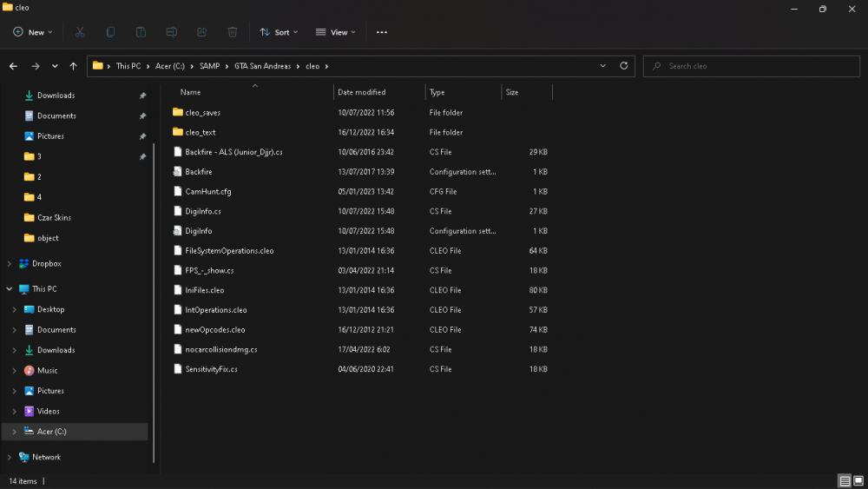Image resolution: width=868 pixels, height=489 pixels.
Task: Expand the Dropbox tree node
Action: pos(10,263)
